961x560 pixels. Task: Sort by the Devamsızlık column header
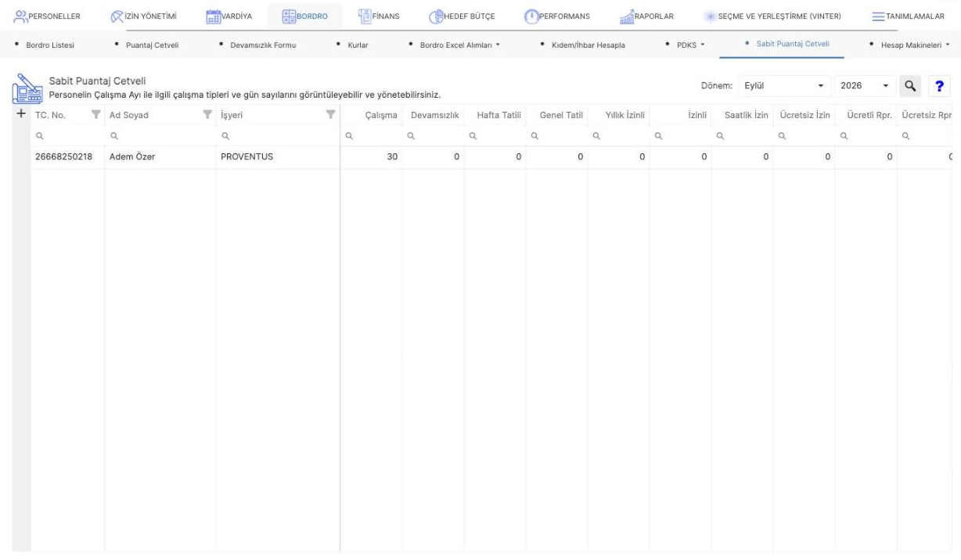coord(434,116)
